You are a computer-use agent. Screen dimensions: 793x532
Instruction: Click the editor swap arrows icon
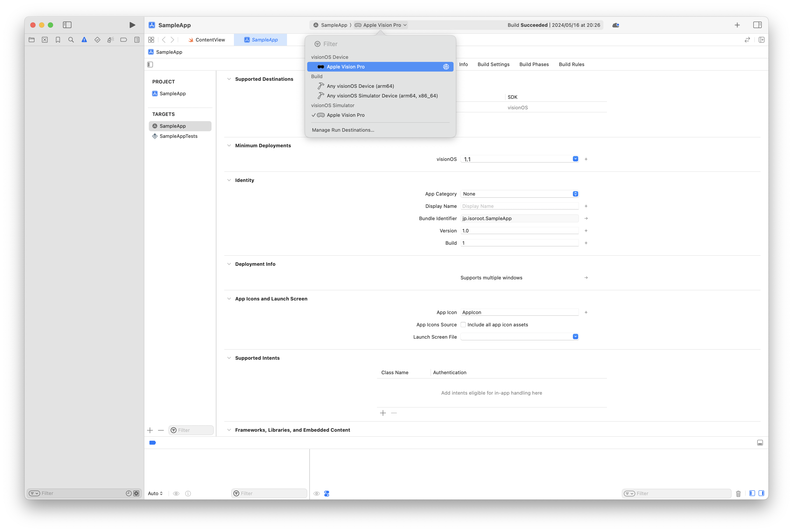[x=747, y=40]
